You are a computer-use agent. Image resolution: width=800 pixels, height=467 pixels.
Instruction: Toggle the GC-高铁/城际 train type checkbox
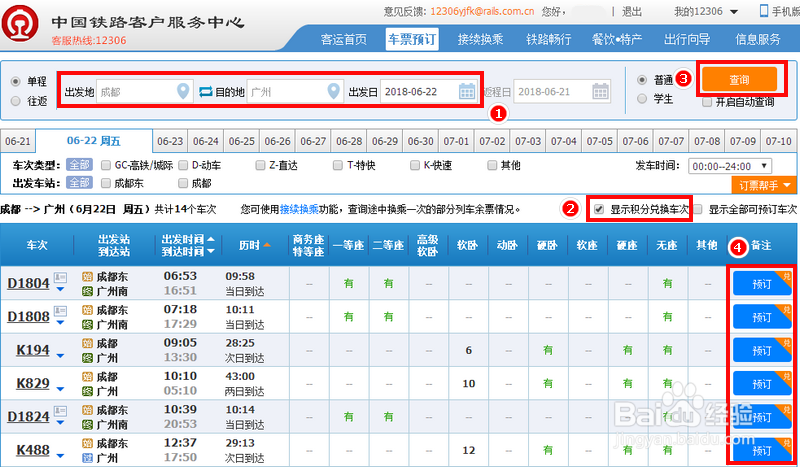click(x=106, y=165)
